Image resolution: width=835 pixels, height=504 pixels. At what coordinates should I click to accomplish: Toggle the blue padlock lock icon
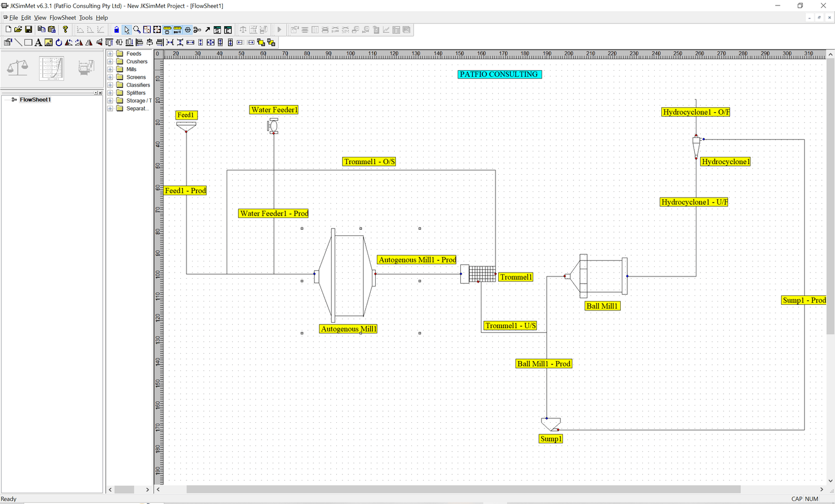pos(116,29)
